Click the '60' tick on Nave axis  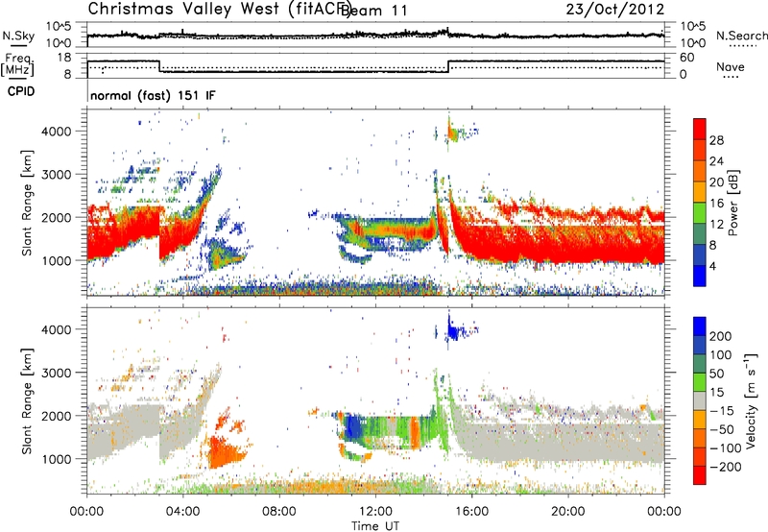click(686, 58)
